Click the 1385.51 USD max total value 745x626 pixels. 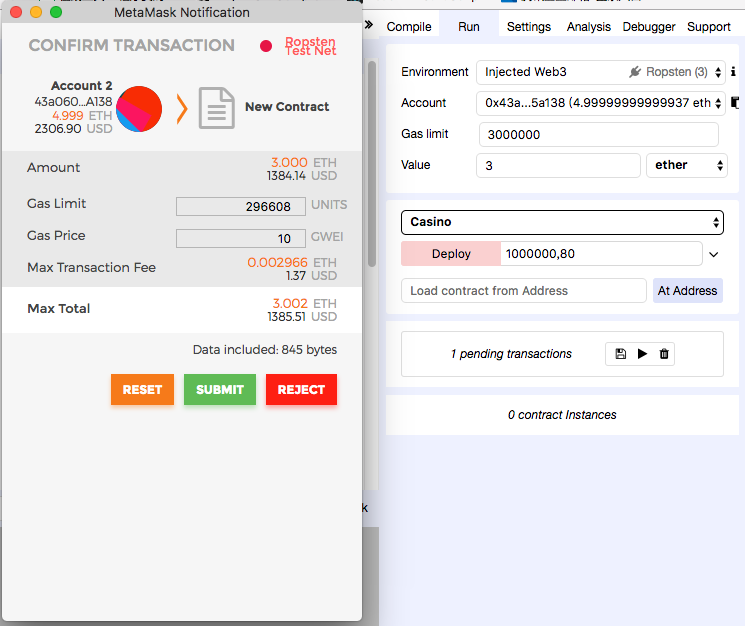coord(302,317)
